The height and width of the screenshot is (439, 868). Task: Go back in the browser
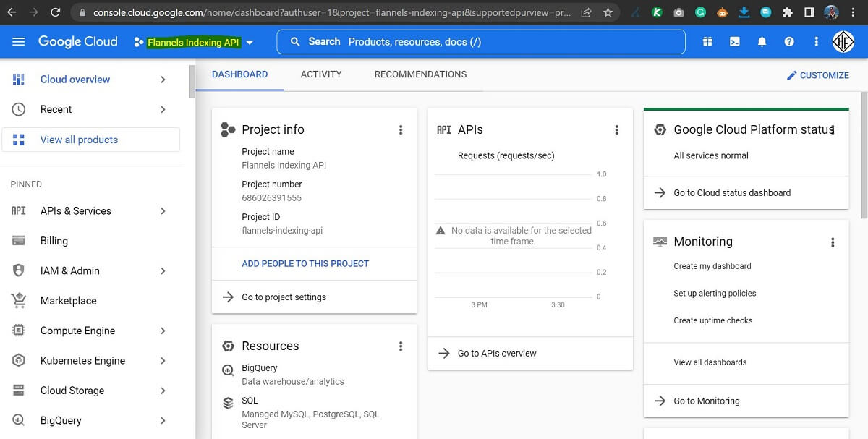[12, 12]
